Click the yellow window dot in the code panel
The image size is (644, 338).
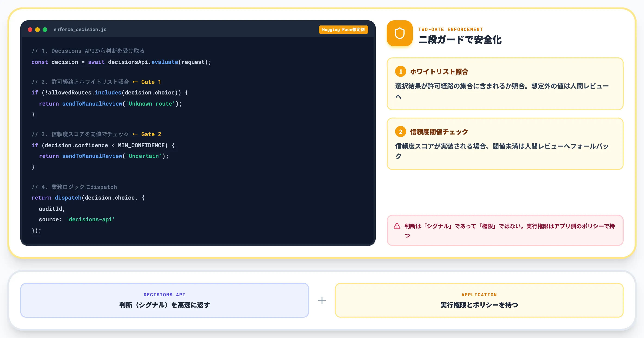(37, 30)
